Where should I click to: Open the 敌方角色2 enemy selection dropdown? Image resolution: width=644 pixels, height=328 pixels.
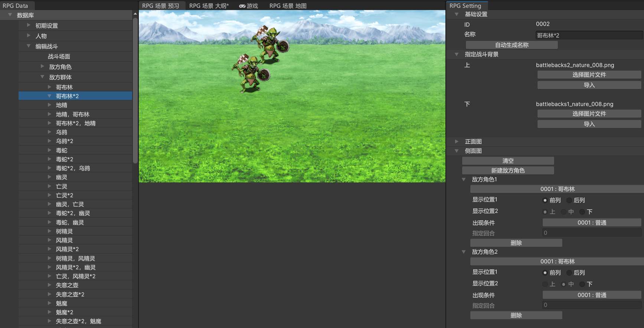coord(557,262)
